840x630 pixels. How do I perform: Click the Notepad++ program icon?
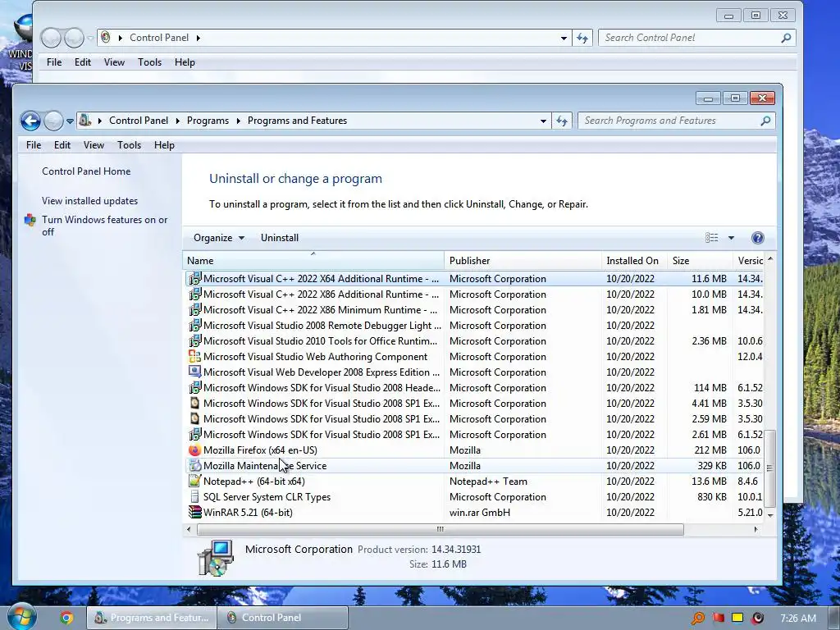(195, 481)
